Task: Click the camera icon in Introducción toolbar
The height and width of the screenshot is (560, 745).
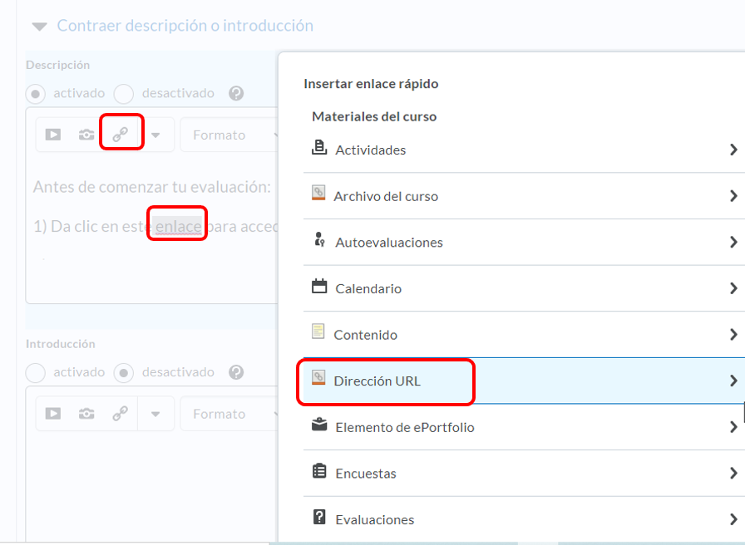Action: point(86,414)
